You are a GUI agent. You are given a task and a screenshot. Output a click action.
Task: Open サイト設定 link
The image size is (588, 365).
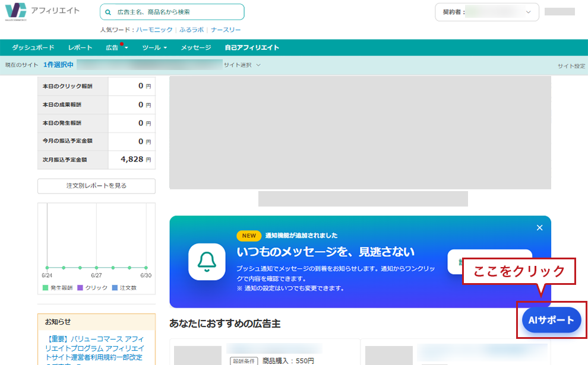[571, 66]
